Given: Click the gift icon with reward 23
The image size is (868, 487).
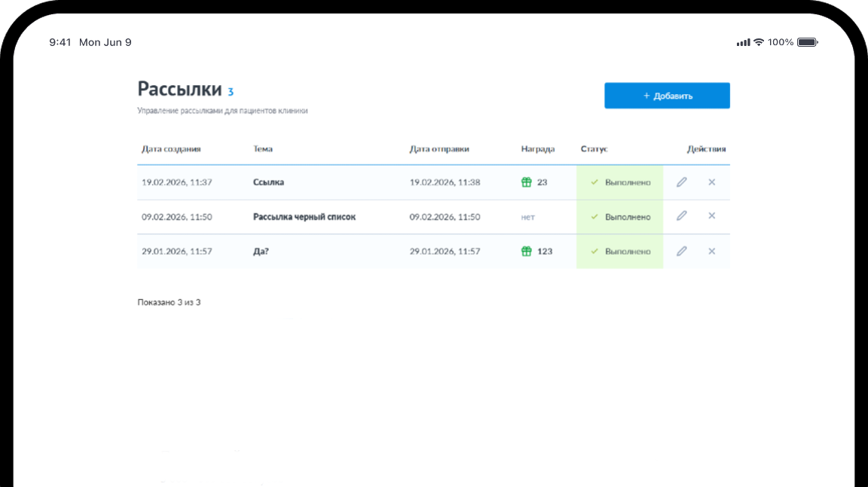Looking at the screenshot, I should coord(527,182).
